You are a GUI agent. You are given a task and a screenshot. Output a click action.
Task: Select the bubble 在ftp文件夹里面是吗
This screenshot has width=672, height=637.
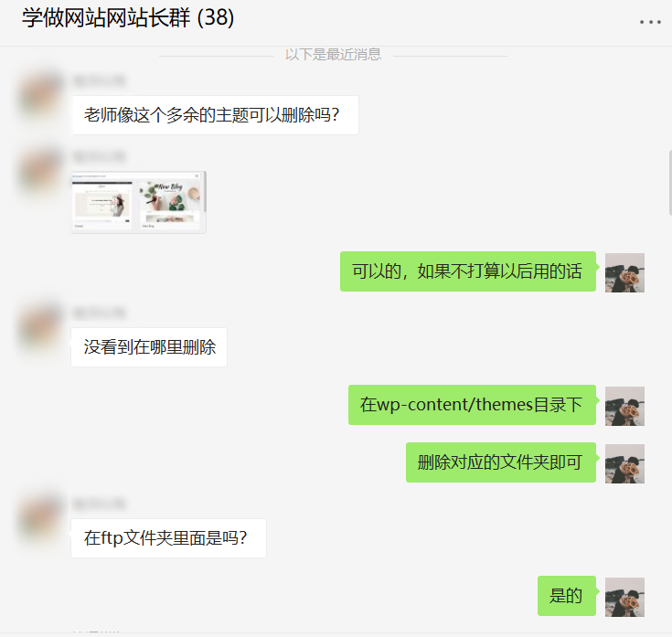tap(168, 538)
